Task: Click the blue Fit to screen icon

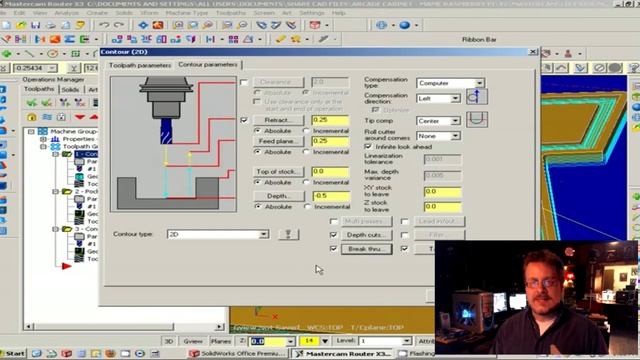Action: coord(143,25)
